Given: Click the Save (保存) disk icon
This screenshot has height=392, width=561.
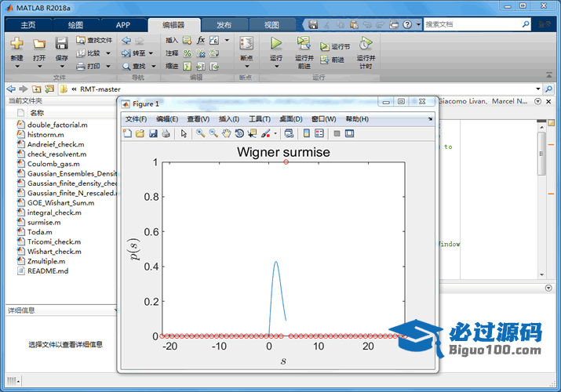Looking at the screenshot, I should tap(61, 43).
